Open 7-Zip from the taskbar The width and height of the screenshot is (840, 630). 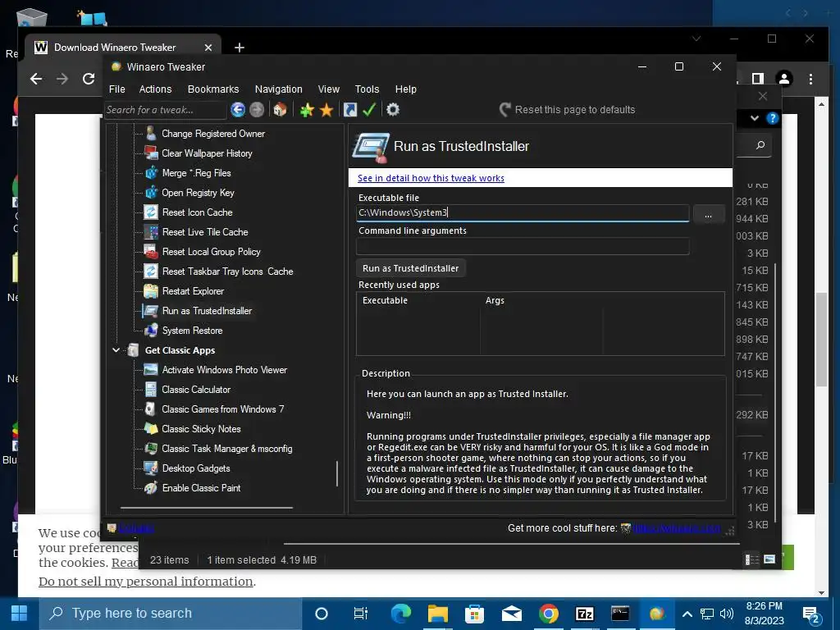click(x=584, y=614)
